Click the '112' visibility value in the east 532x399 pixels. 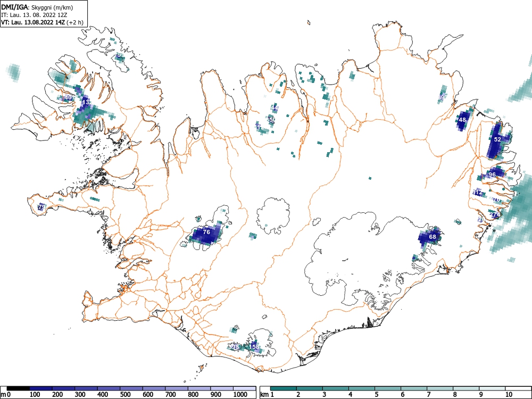(x=477, y=193)
